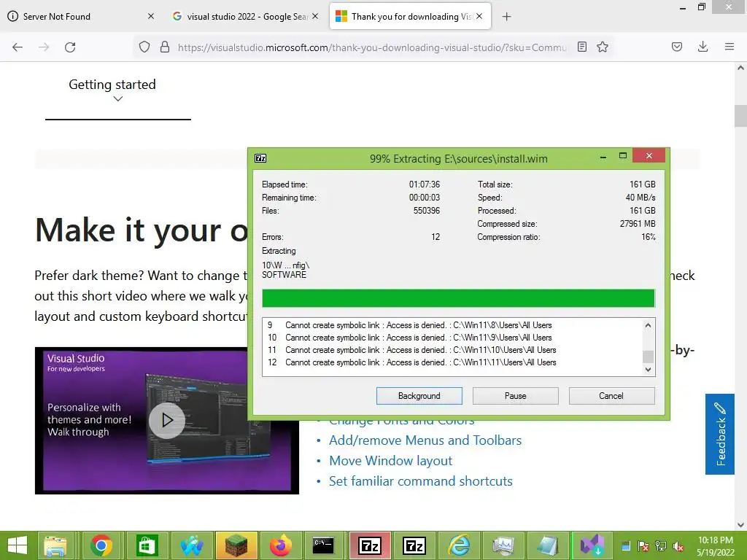Toggle reader view icon in address bar

tap(581, 47)
